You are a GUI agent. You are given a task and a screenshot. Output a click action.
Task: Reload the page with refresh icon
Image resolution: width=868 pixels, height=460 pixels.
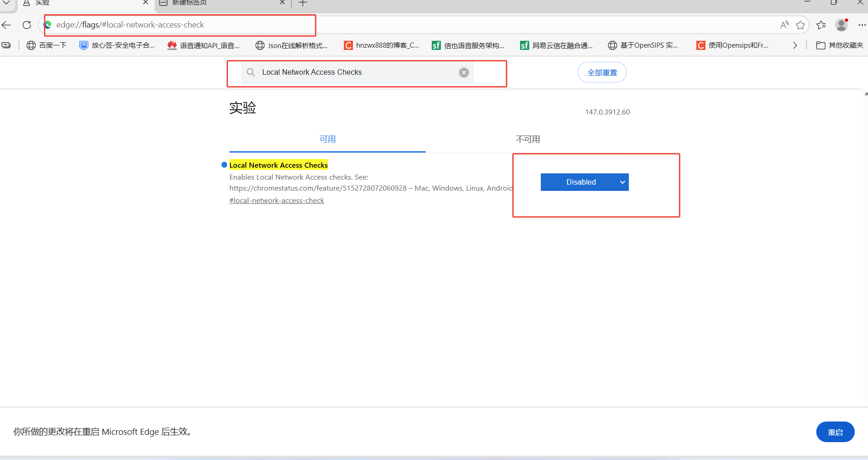27,25
